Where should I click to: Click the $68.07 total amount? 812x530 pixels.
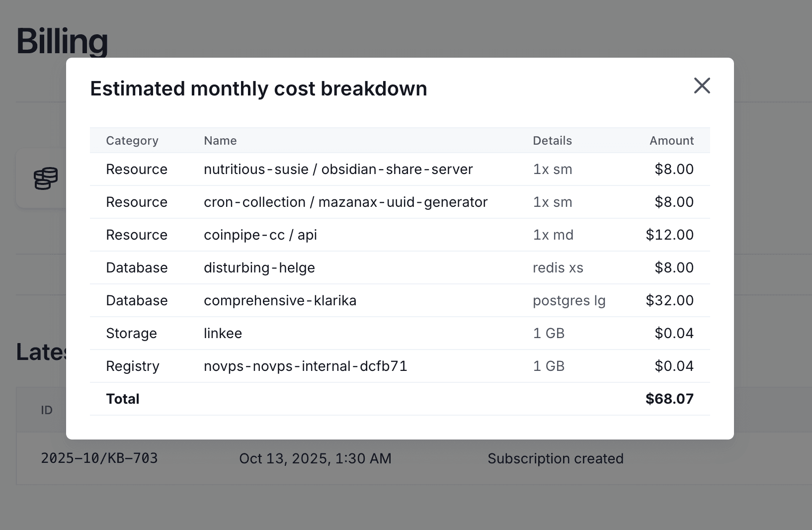[669, 399]
